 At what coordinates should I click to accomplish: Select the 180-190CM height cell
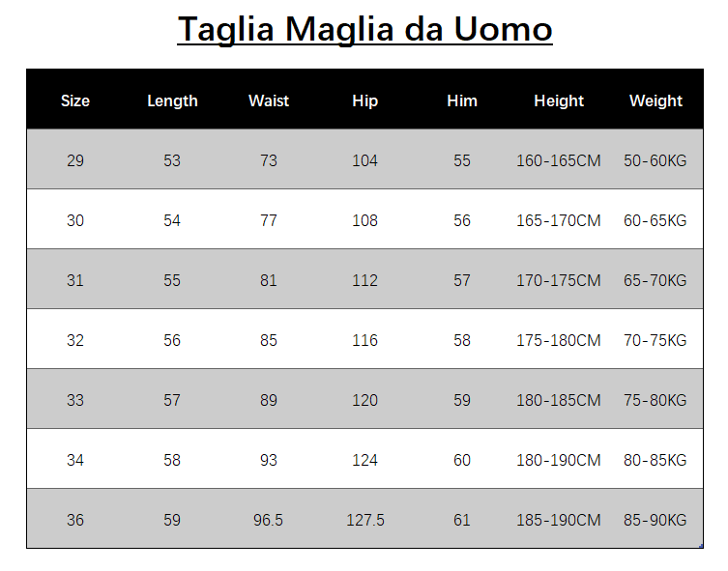[x=559, y=460]
